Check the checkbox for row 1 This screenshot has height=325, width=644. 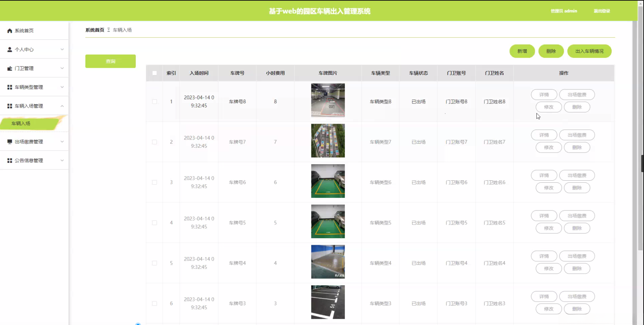point(154,101)
